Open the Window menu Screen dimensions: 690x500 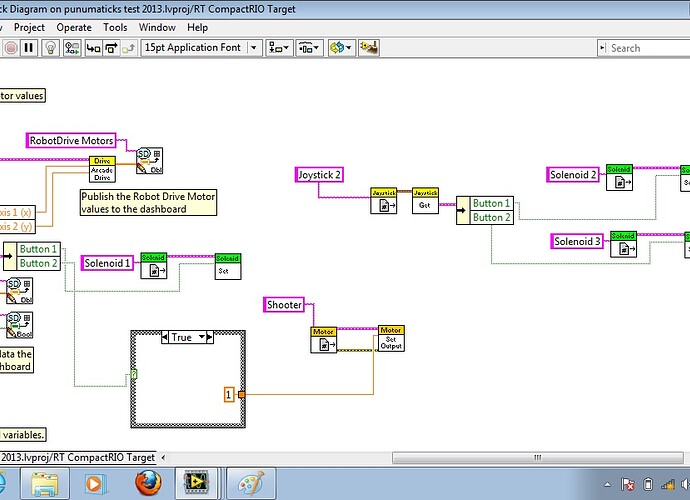tap(157, 27)
